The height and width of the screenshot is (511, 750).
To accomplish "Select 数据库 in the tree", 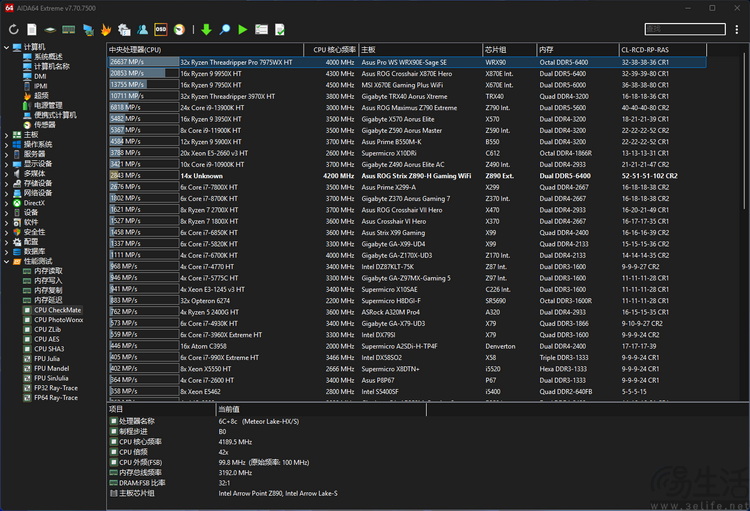I will (34, 252).
